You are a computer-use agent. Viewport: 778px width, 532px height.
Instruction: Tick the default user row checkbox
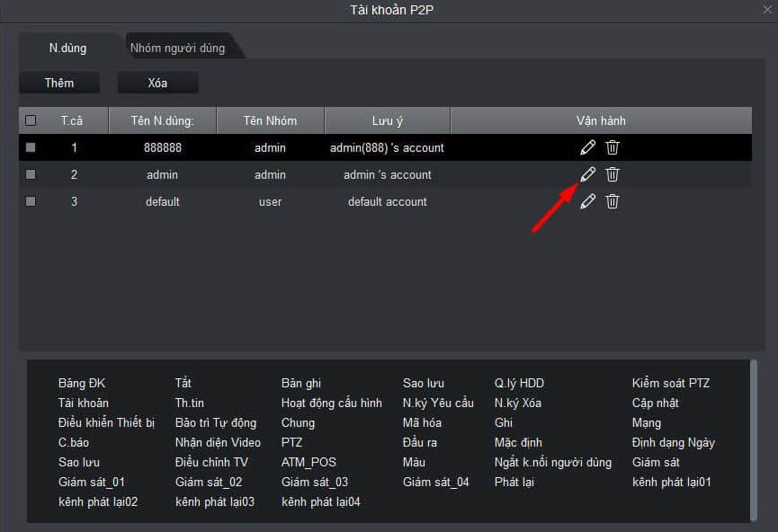coord(31,201)
